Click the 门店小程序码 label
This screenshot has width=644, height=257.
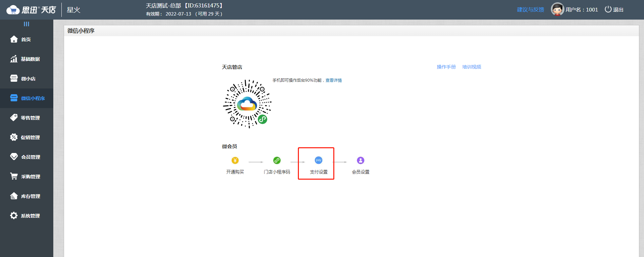(x=277, y=172)
